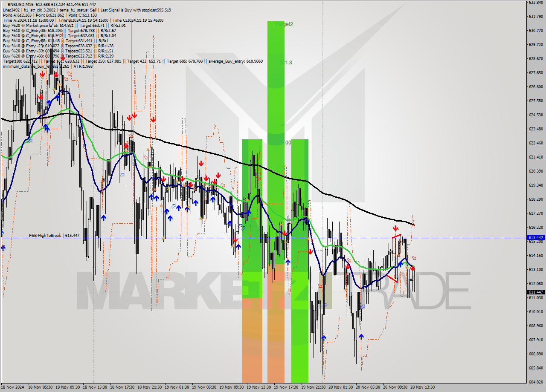Screen dimensions: 546x392
Task: Click the '19 Nov 09:30' time label
Action: tap(231, 387)
